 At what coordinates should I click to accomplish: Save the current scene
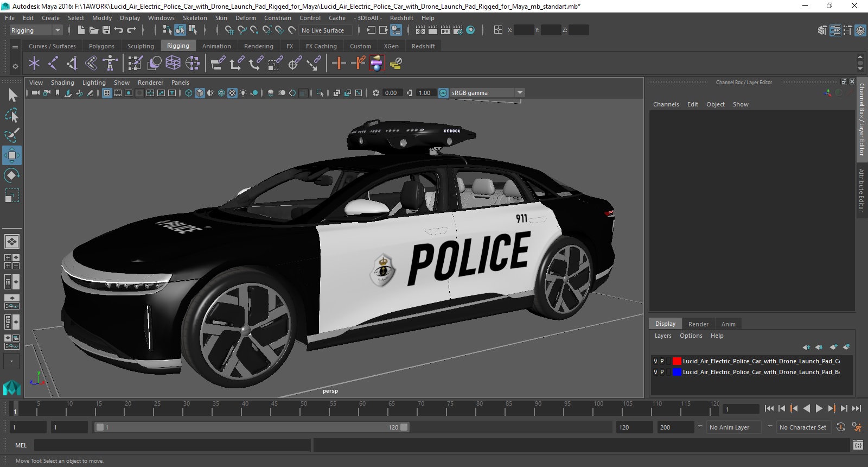pyautogui.click(x=106, y=30)
